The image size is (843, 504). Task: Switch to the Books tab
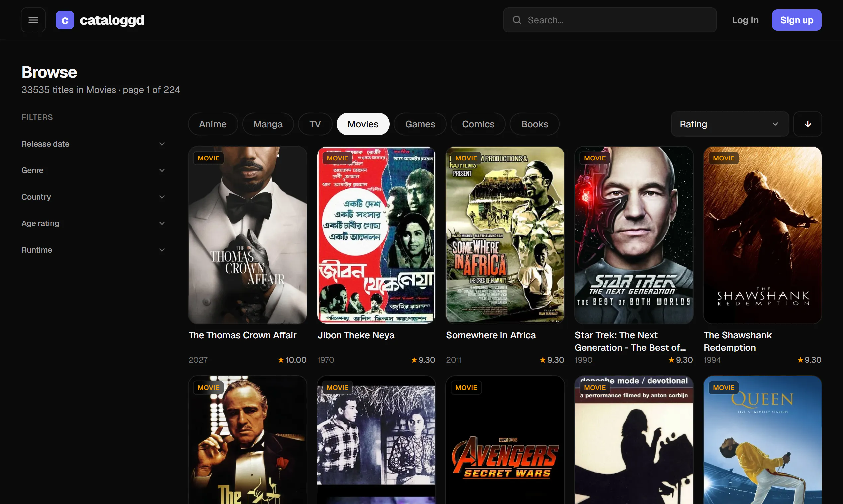pos(534,124)
